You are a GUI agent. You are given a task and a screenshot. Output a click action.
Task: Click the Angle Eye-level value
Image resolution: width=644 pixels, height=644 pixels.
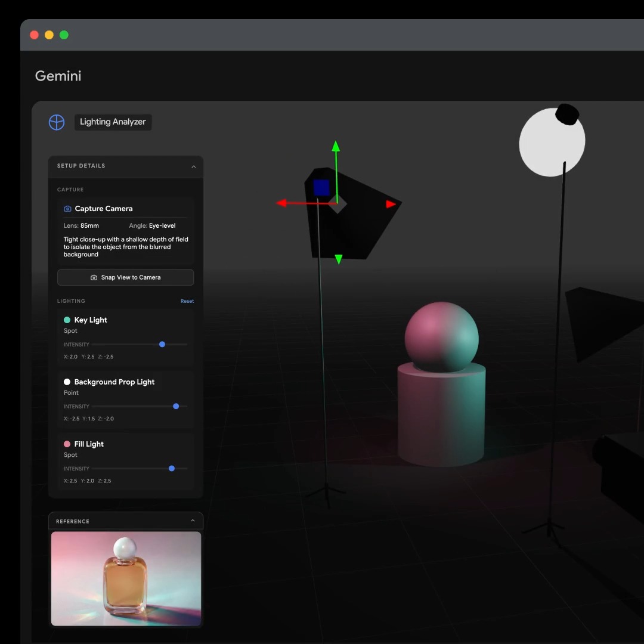[162, 225]
